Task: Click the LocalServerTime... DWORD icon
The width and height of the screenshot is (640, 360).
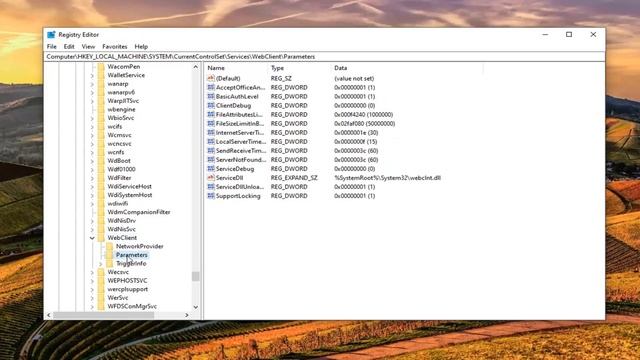Action: coord(211,141)
